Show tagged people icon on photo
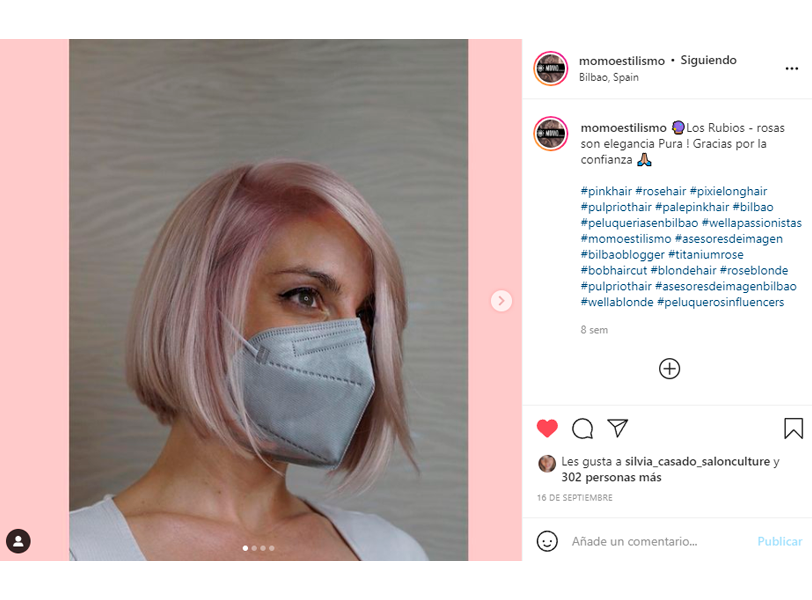Viewport: 812px width, 600px height. pos(18,541)
